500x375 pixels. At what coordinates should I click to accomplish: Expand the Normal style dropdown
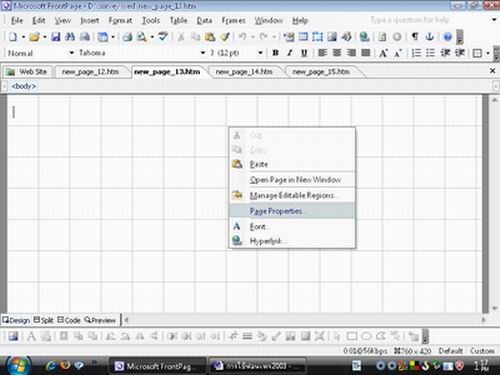71,53
